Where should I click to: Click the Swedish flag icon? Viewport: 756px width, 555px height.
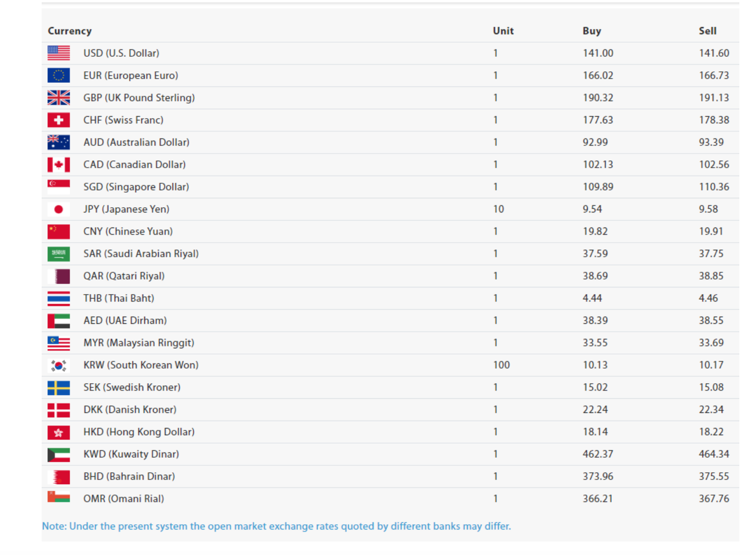pos(58,388)
